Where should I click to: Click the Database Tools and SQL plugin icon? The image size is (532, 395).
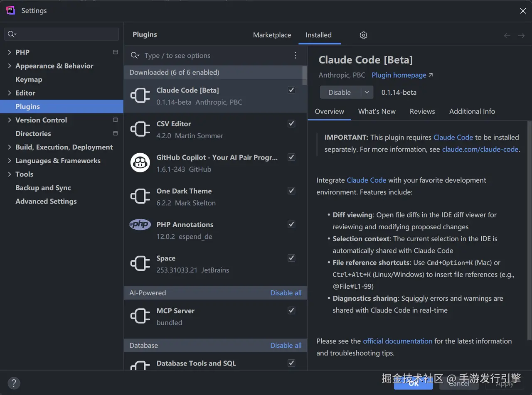point(140,366)
